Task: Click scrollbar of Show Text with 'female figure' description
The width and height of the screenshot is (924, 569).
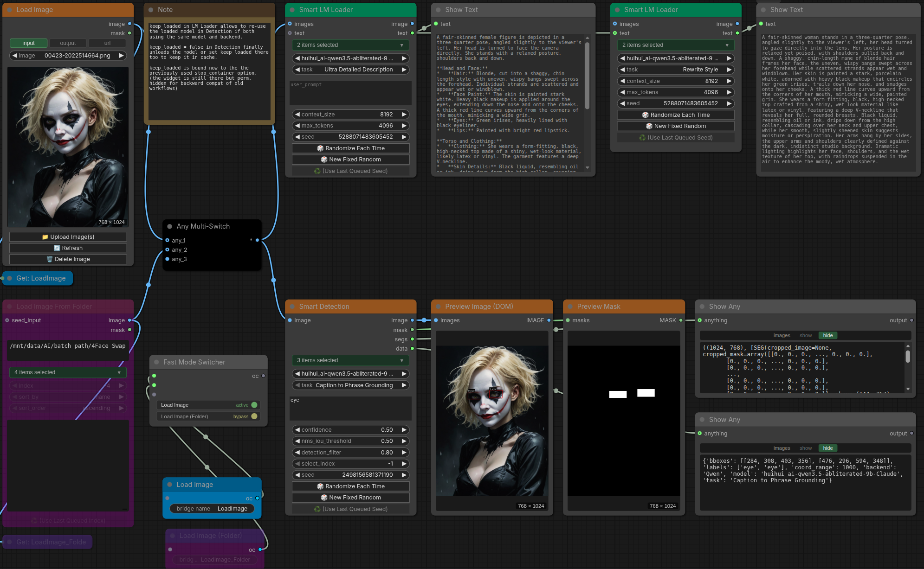Action: 587,75
